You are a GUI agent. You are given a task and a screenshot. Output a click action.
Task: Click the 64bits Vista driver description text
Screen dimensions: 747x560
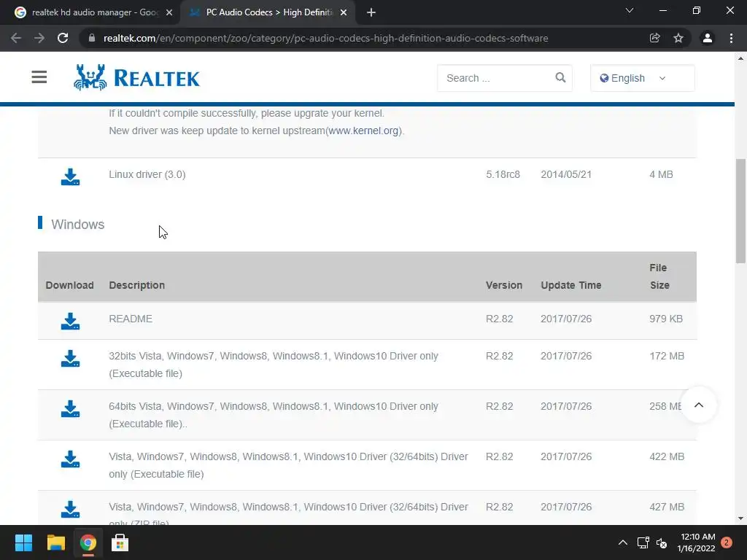pos(274,415)
